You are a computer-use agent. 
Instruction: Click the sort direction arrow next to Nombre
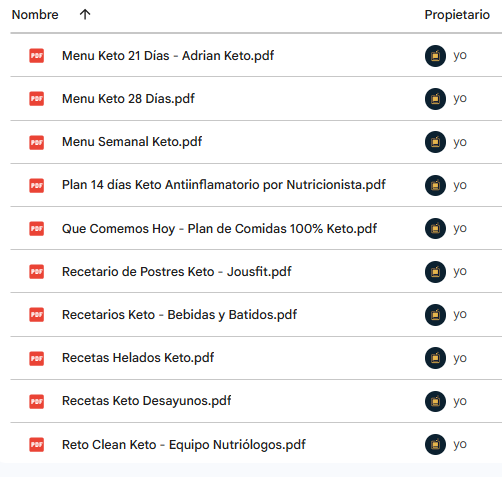[x=85, y=14]
